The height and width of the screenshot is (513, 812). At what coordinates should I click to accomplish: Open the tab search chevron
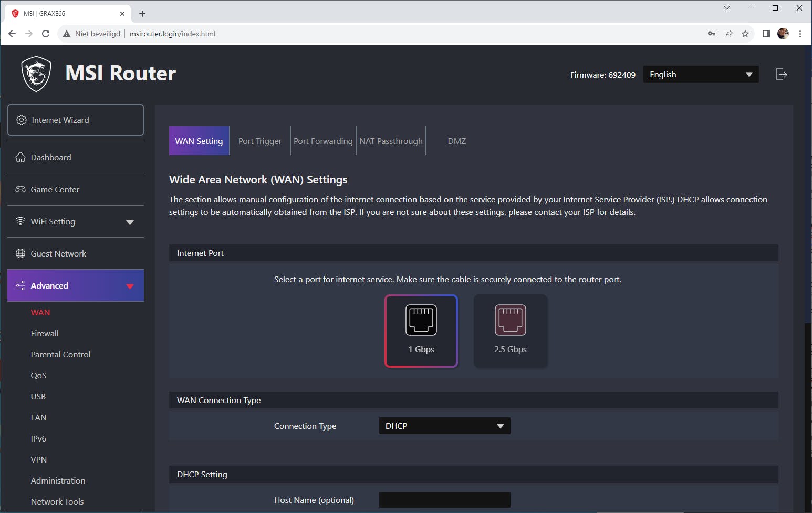pos(727,8)
